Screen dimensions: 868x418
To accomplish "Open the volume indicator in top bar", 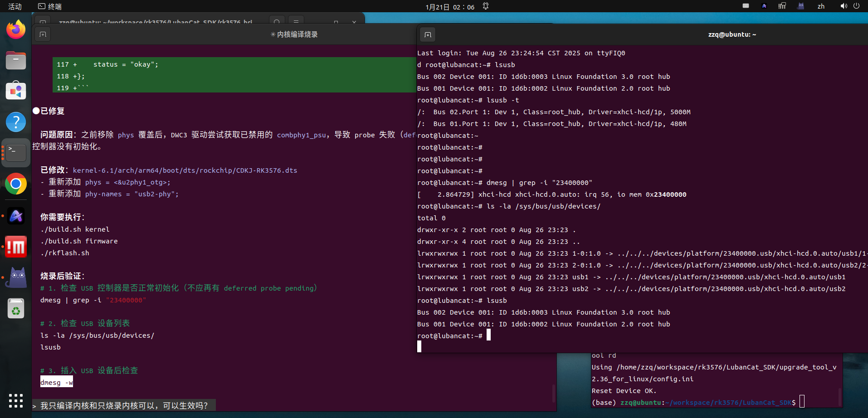I will 844,6.
